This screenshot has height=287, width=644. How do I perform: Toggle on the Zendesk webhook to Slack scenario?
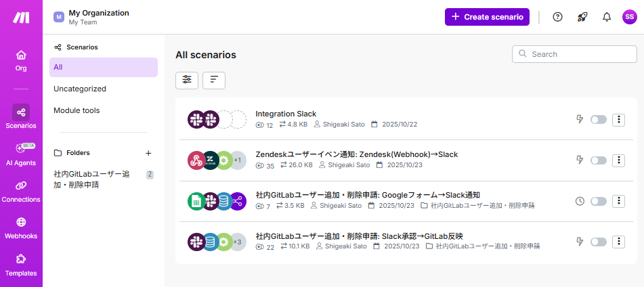coord(598,160)
